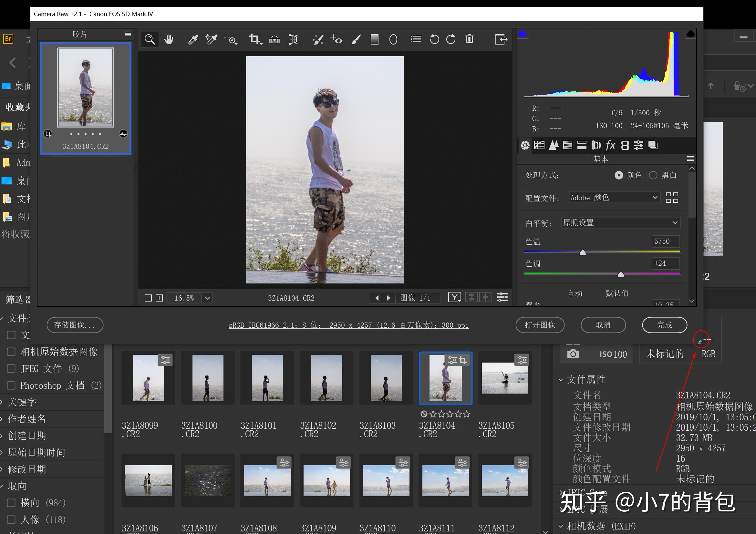Screen dimensions: 756x534
Task: Check the JPEG 文件 filter checkbox
Action: (x=11, y=368)
